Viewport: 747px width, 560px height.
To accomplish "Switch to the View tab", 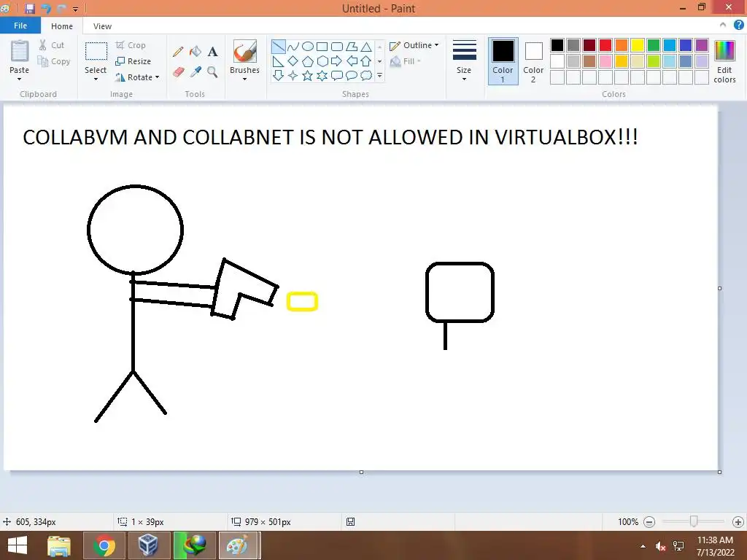I will tap(102, 26).
